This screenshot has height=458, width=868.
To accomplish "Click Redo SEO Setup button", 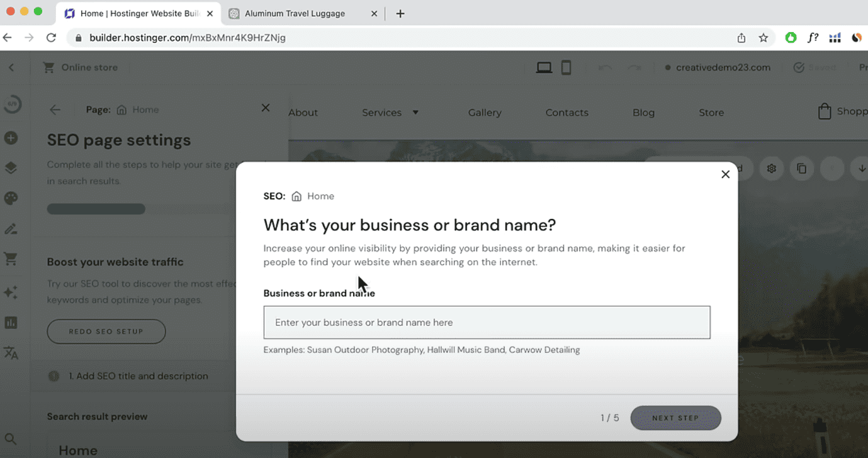I will coord(106,332).
